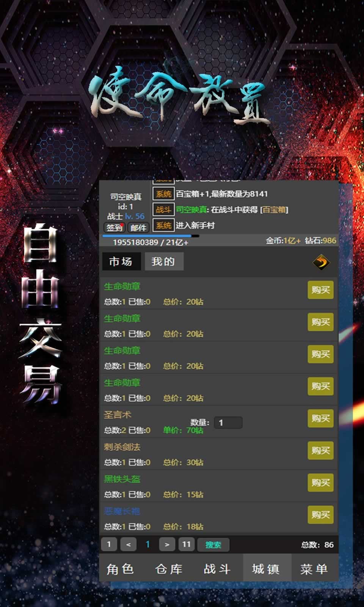The width and height of the screenshot is (364, 607).
Task: Click the 系统 tag beside 进入新手村
Action: pos(163,225)
